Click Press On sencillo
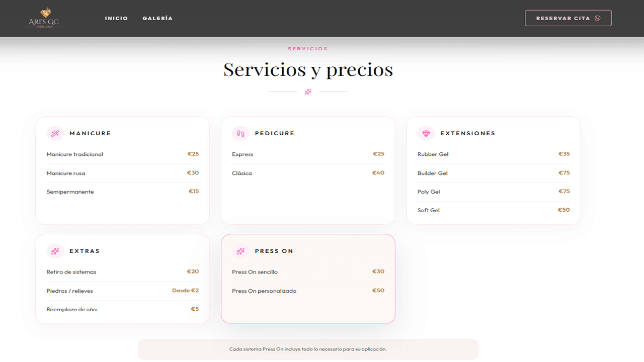The image size is (644, 362). 308,272
